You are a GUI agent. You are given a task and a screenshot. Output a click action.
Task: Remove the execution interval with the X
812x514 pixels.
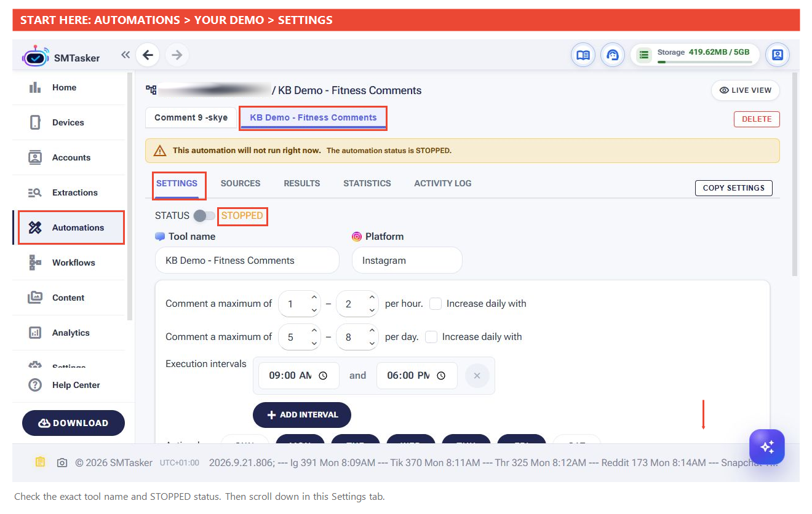(477, 375)
